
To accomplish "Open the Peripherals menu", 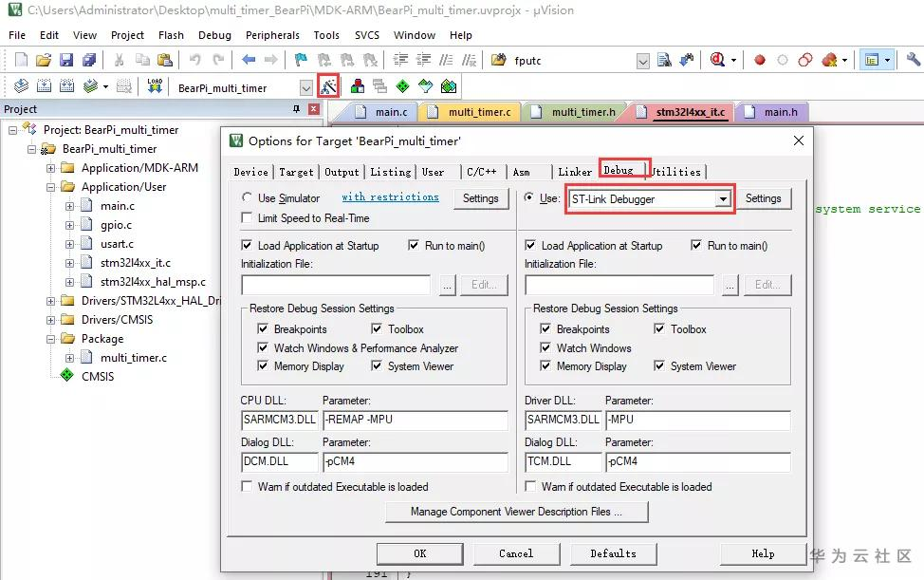I will click(x=272, y=35).
